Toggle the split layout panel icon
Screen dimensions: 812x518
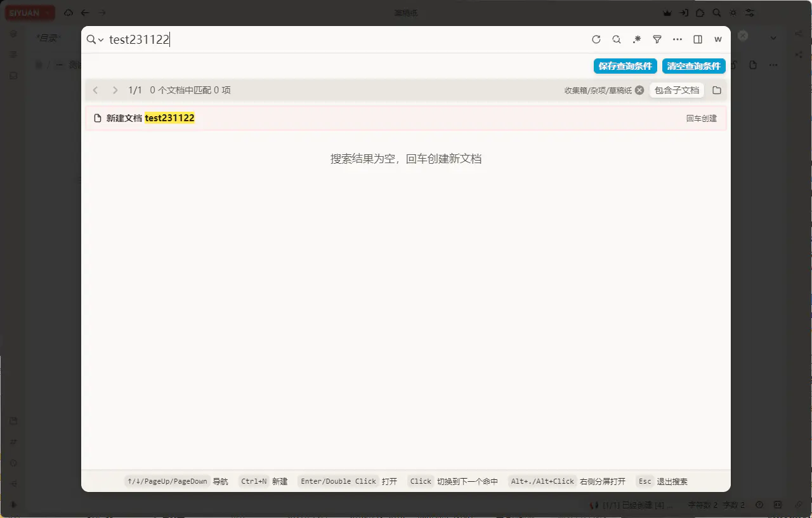[698, 39]
